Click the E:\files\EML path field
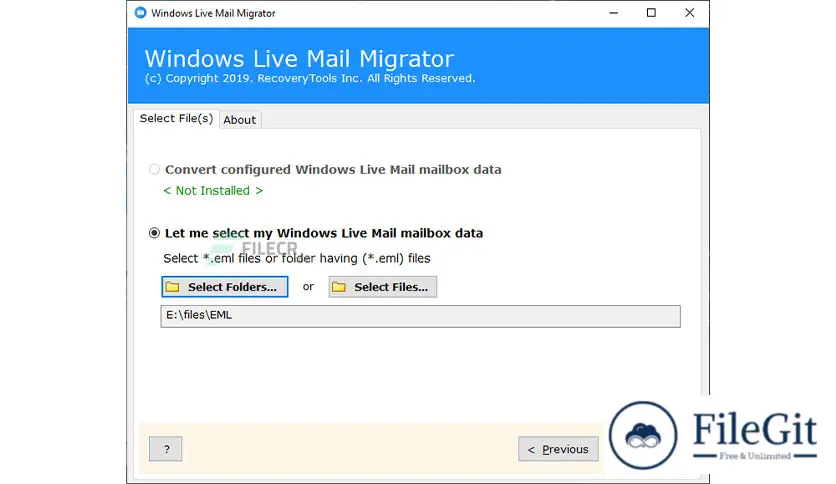The image size is (836, 484). pyautogui.click(x=420, y=316)
